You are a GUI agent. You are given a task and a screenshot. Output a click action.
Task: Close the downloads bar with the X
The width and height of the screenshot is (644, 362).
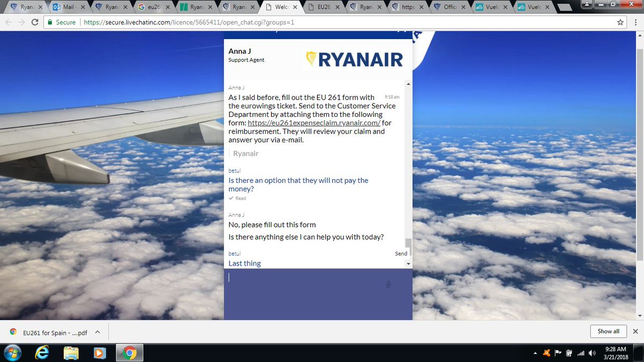(x=635, y=331)
